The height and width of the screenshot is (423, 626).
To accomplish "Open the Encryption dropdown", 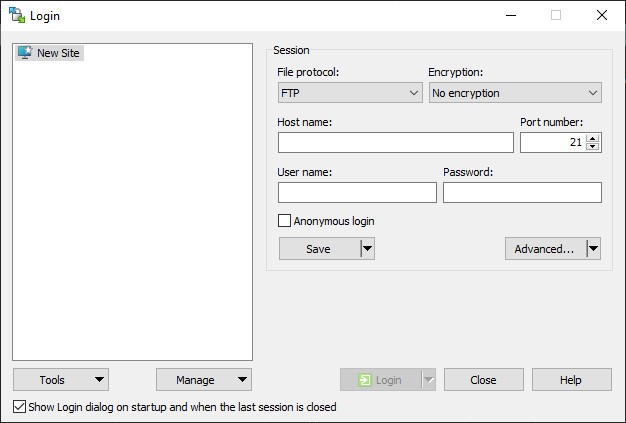I will pyautogui.click(x=515, y=93).
